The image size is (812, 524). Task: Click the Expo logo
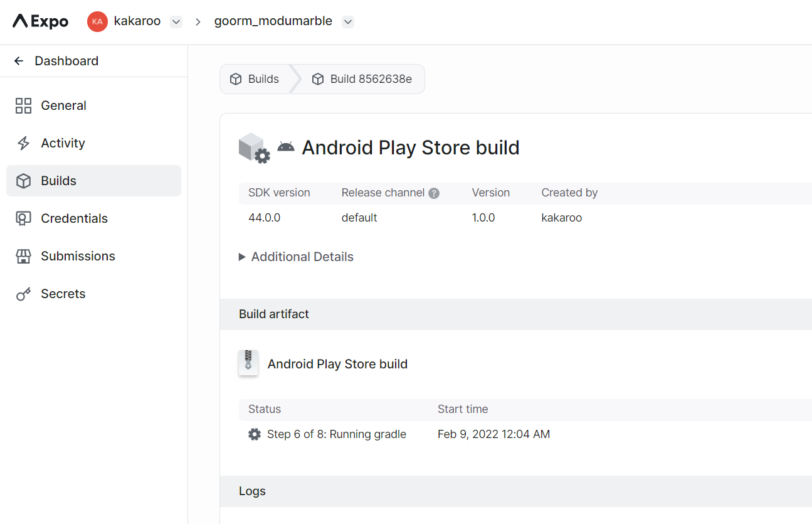40,21
